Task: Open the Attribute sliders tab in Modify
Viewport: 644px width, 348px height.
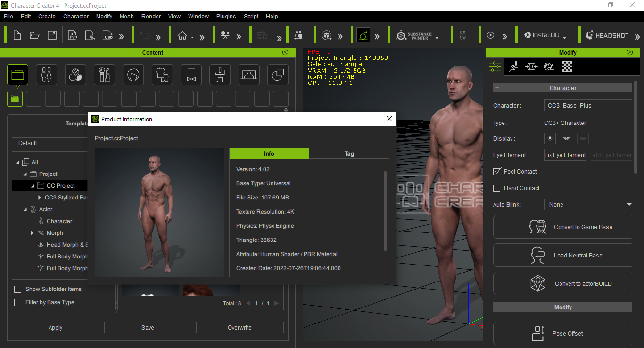Action: (x=495, y=66)
